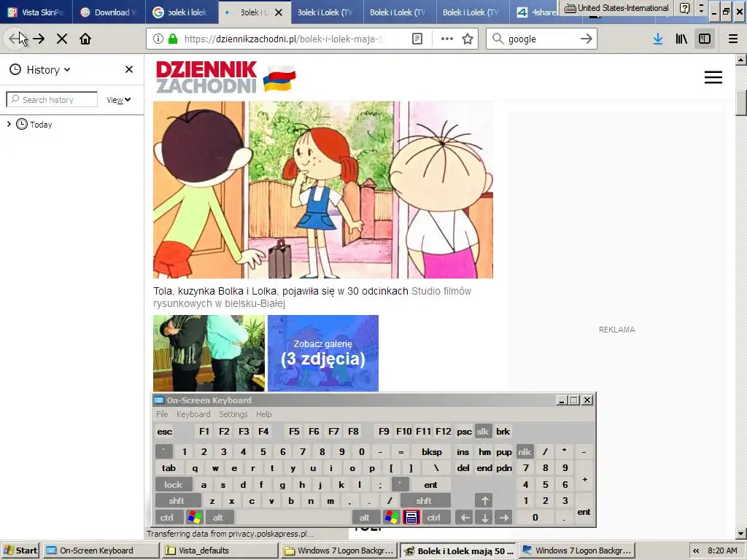The height and width of the screenshot is (560, 747).
Task: Switch to Vista_defaults taskbar window
Action: (219, 551)
